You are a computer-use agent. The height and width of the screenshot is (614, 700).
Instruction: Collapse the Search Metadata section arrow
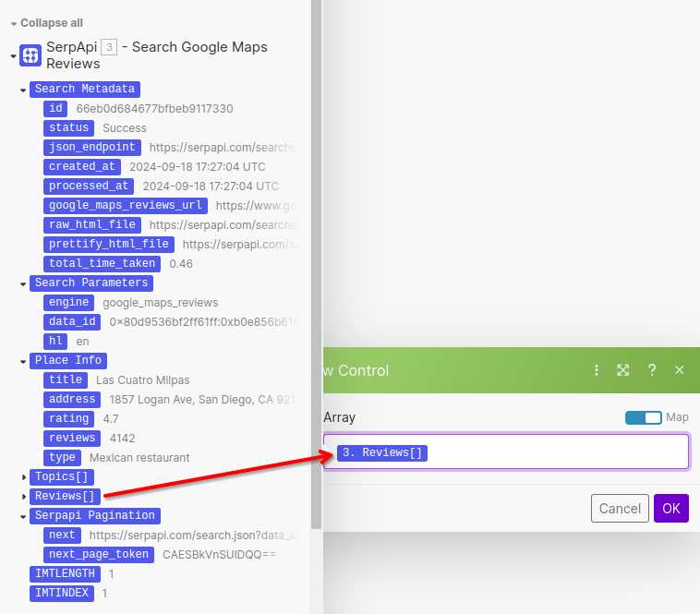[23, 90]
